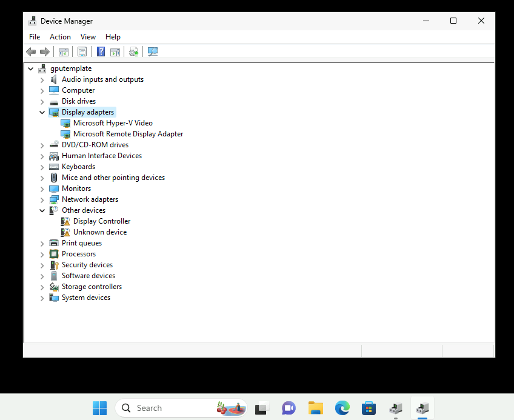Select the Display adapters label

click(x=88, y=112)
